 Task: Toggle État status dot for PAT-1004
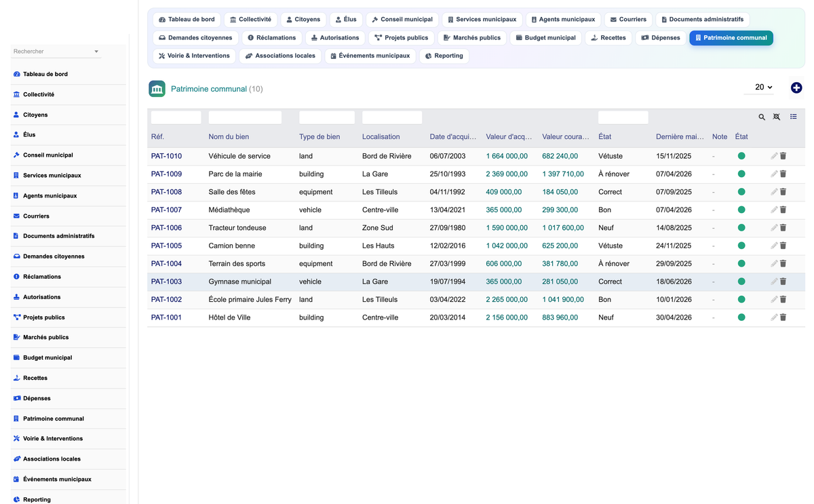coord(741,264)
